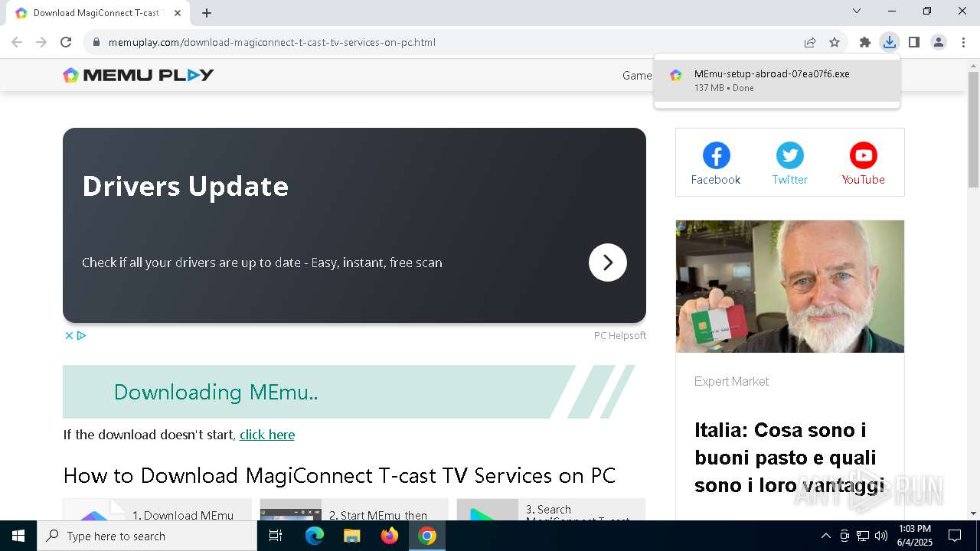Viewport: 980px width, 551px height.
Task: Open the network tray icon
Action: 863,536
